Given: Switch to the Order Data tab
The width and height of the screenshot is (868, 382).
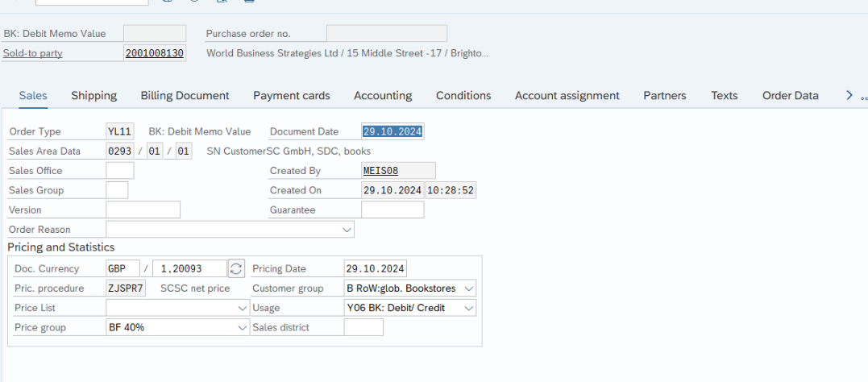Looking at the screenshot, I should click(x=791, y=95).
